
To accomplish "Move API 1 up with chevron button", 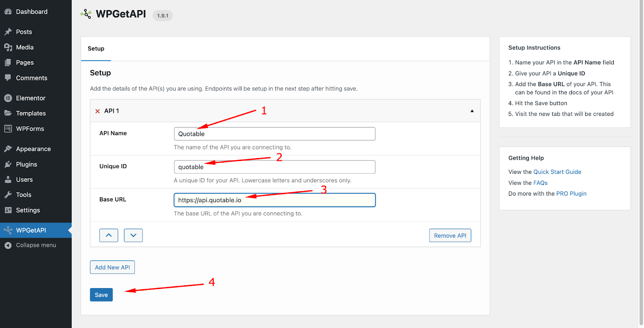I will pyautogui.click(x=109, y=235).
